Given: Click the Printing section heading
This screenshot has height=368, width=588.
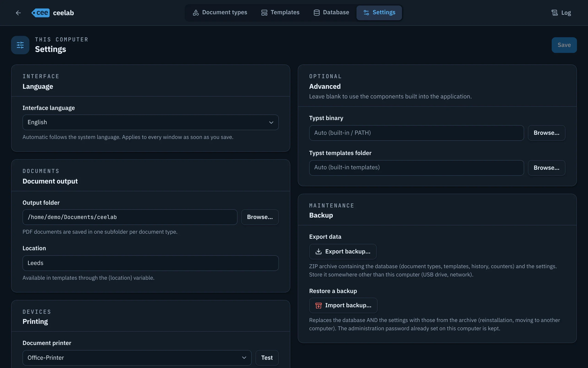Looking at the screenshot, I should 35,322.
